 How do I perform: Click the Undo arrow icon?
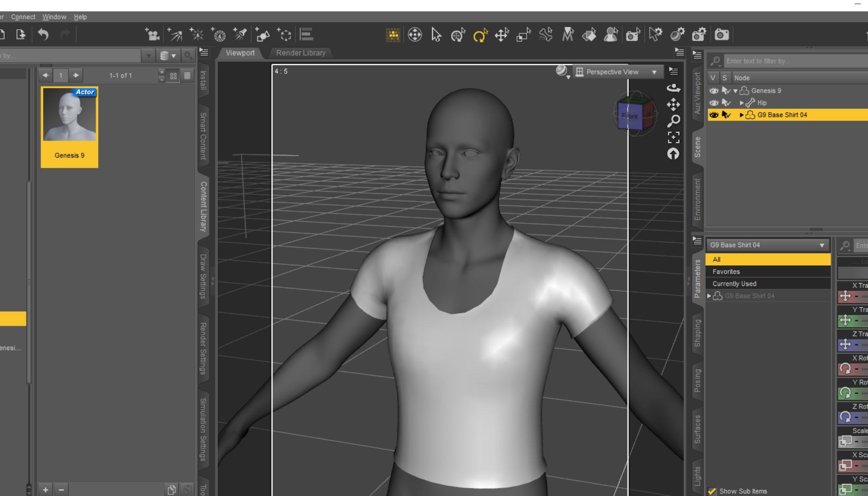43,35
